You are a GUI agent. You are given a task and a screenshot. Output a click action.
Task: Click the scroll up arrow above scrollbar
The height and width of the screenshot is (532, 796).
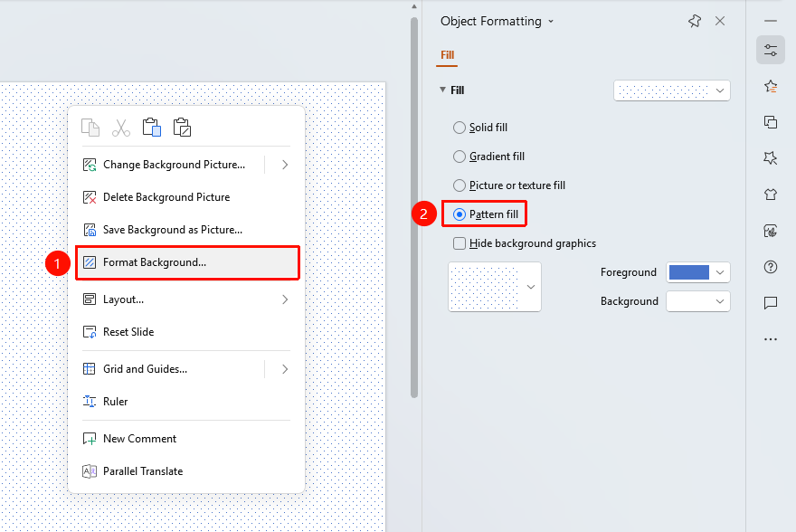(x=414, y=6)
